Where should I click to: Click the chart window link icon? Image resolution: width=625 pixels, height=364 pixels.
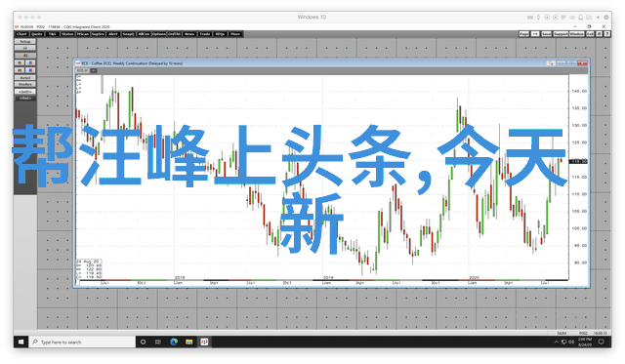[551, 63]
